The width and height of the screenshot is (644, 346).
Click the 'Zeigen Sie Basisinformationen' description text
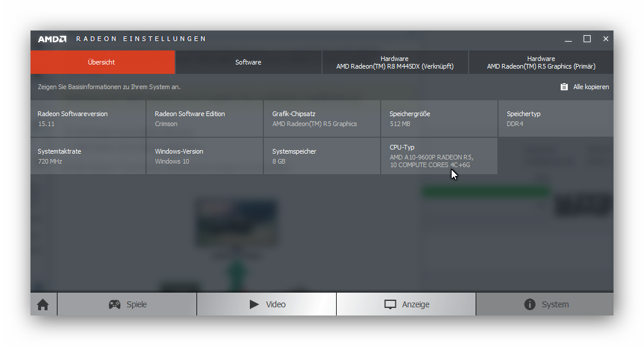[x=109, y=87]
